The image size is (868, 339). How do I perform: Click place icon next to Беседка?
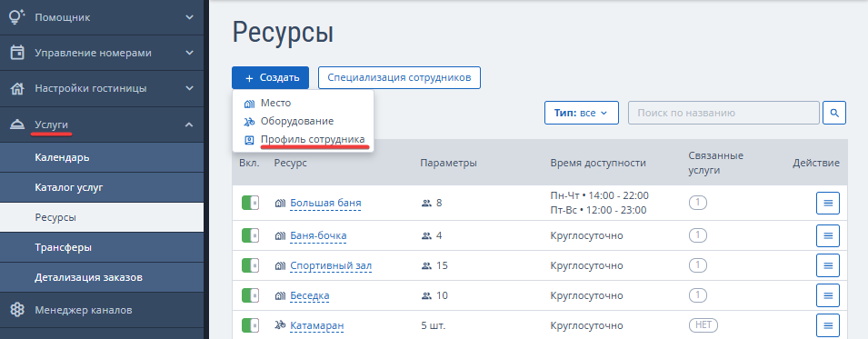280,295
